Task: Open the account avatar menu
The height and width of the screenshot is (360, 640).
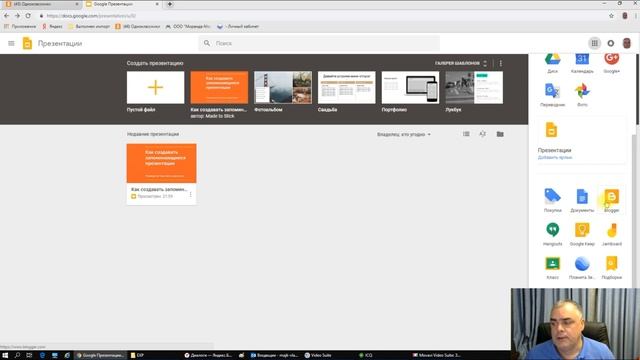Action: click(627, 43)
